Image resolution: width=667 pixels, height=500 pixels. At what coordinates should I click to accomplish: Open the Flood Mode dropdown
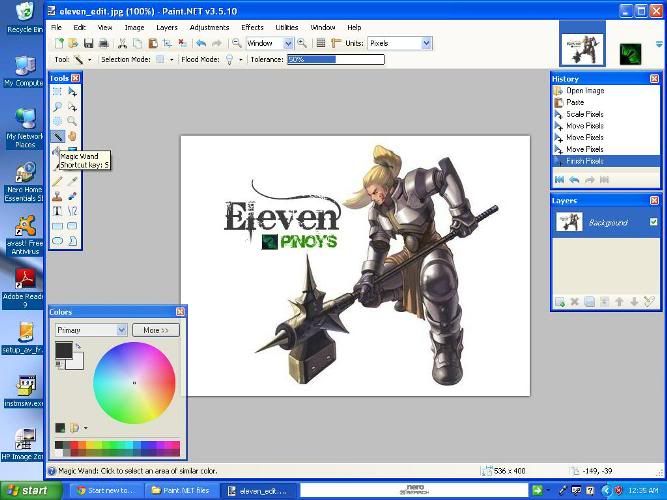point(241,60)
